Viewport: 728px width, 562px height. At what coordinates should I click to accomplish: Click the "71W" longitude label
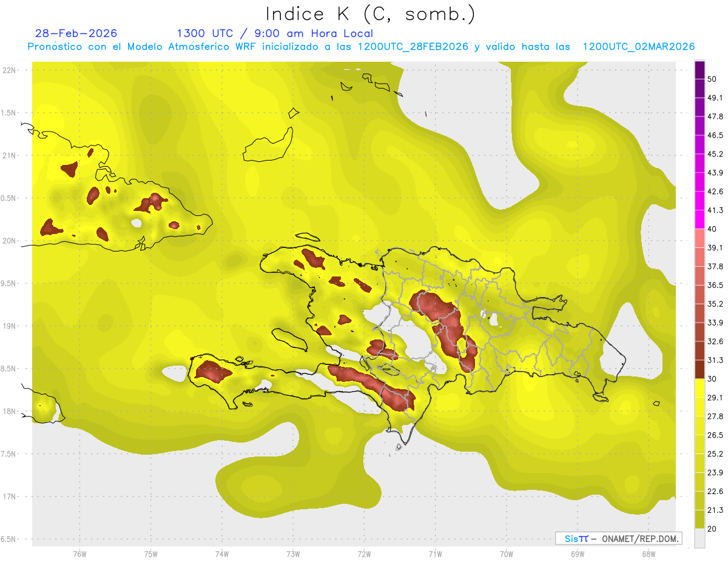[x=435, y=554]
